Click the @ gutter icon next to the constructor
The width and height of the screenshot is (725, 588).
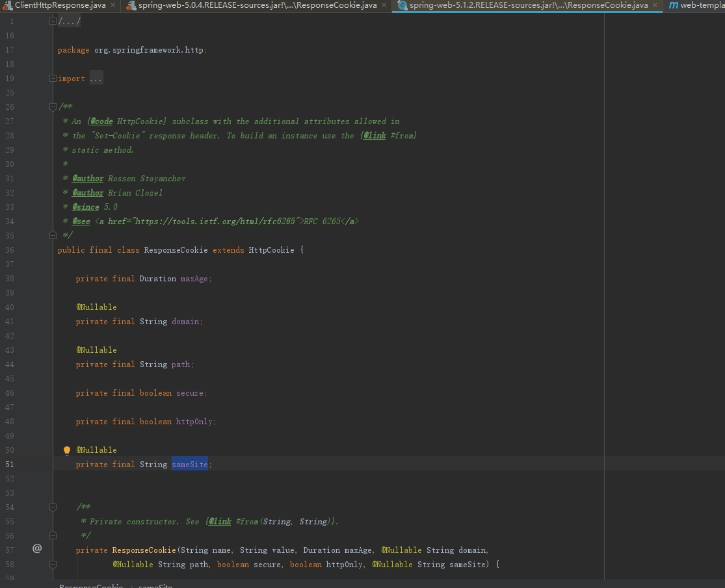[x=37, y=548]
